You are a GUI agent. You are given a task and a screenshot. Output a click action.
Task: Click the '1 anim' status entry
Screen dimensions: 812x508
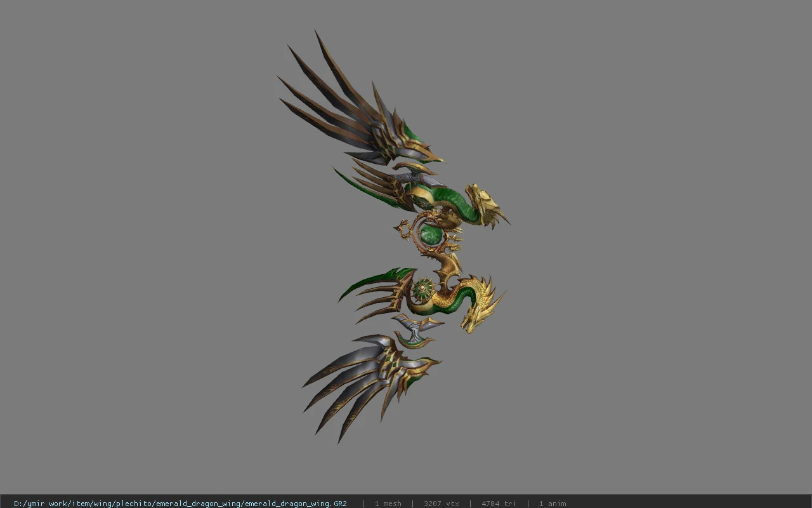click(x=553, y=504)
